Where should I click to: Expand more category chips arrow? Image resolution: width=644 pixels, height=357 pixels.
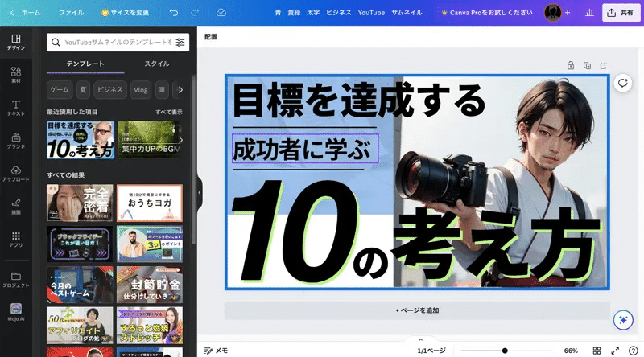pyautogui.click(x=180, y=90)
